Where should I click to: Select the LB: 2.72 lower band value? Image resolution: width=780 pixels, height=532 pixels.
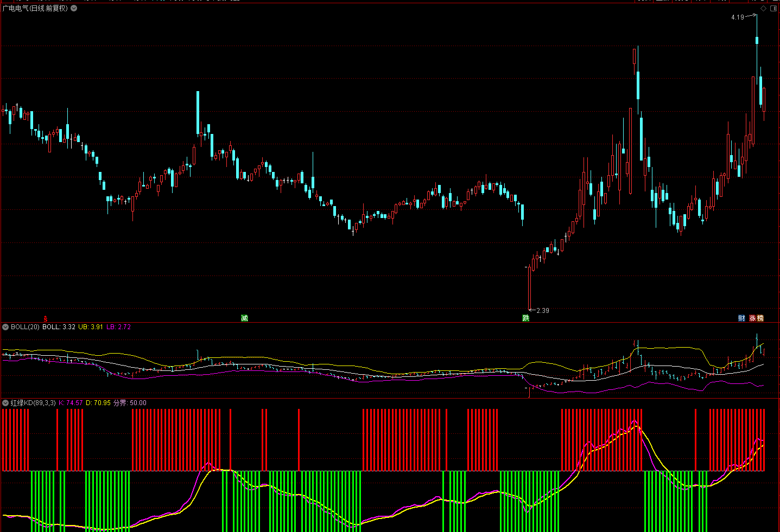pyautogui.click(x=118, y=327)
